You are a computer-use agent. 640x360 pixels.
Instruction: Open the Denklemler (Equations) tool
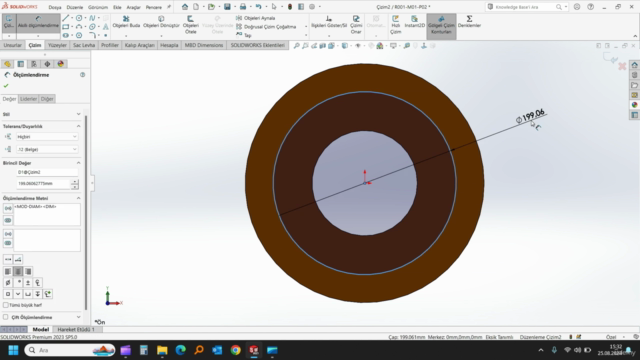469,22
